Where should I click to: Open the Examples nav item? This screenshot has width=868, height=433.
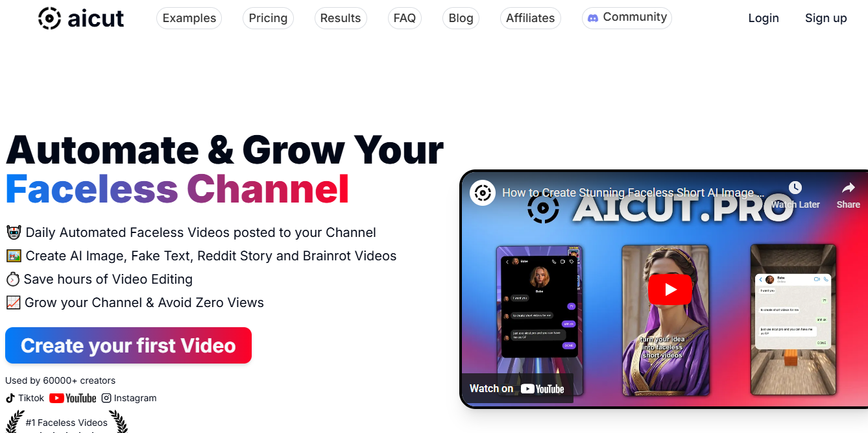[x=189, y=18]
